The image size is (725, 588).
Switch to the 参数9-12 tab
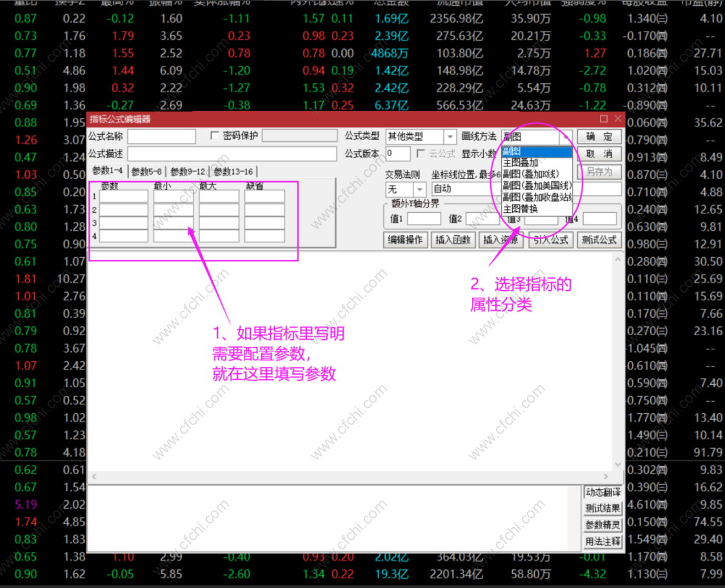(x=187, y=171)
